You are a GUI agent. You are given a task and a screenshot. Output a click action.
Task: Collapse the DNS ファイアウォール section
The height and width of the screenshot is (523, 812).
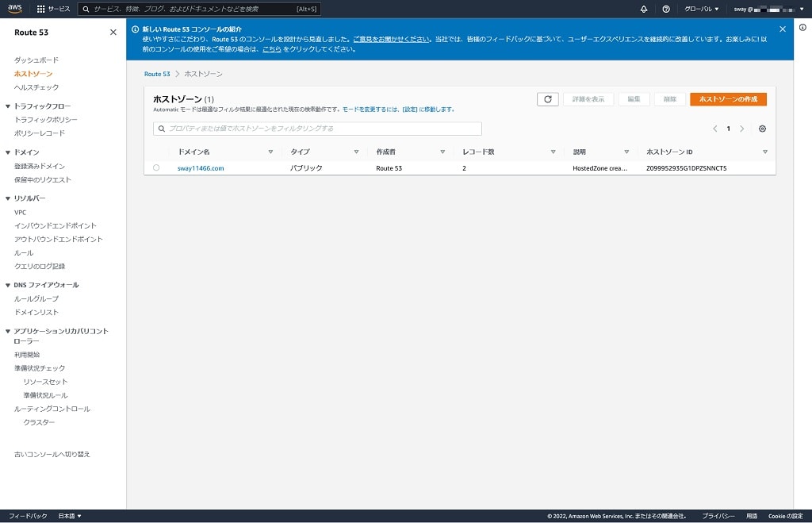(8, 285)
